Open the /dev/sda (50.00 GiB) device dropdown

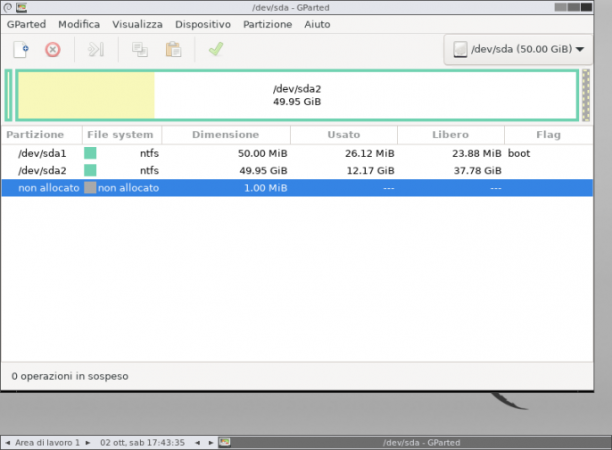tap(518, 49)
